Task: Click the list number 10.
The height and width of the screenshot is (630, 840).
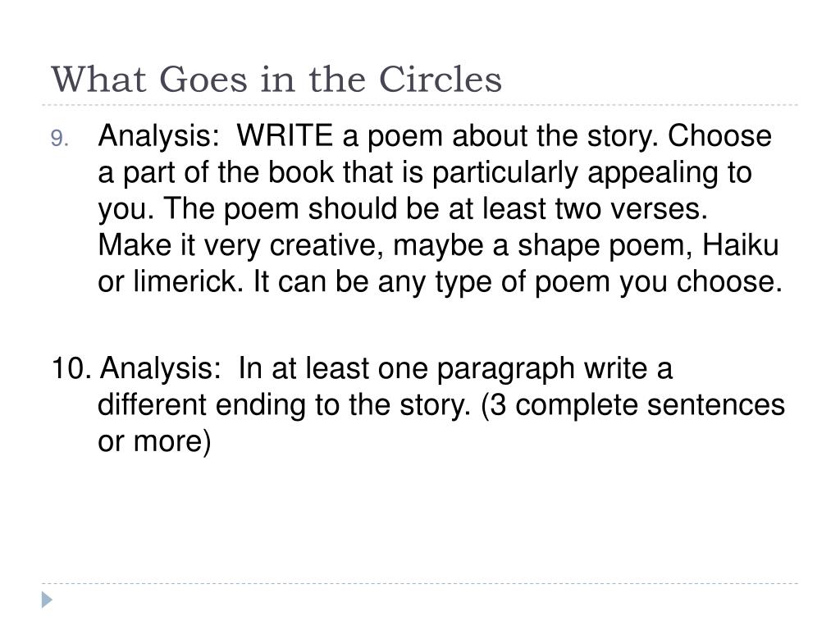Action: [x=75, y=368]
